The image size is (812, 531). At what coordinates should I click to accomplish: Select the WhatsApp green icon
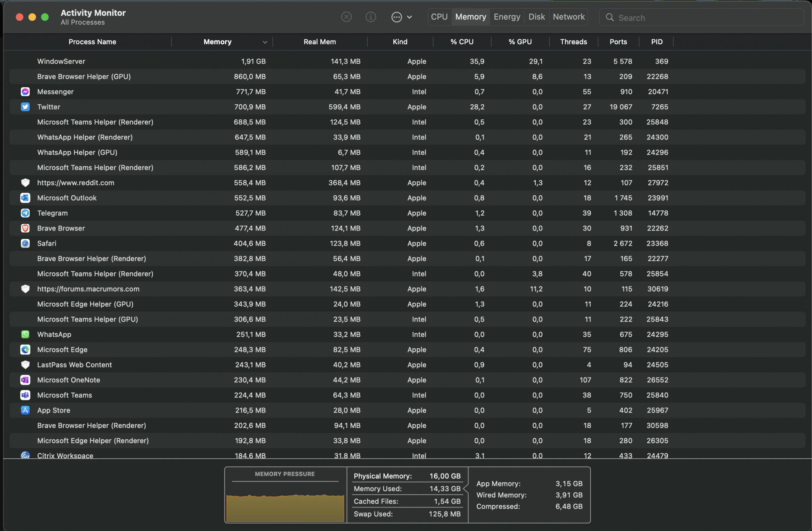25,335
